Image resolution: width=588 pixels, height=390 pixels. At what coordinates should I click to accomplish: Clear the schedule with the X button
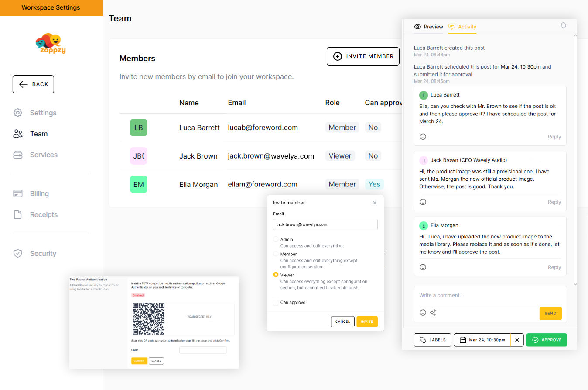(517, 340)
